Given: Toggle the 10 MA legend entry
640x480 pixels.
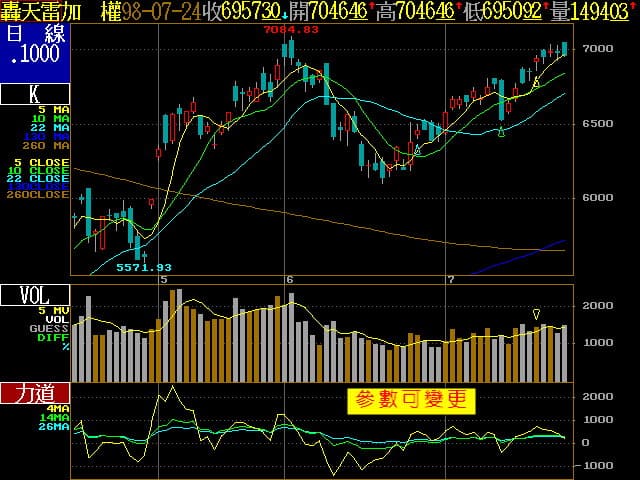Looking at the screenshot, I should pos(56,118).
